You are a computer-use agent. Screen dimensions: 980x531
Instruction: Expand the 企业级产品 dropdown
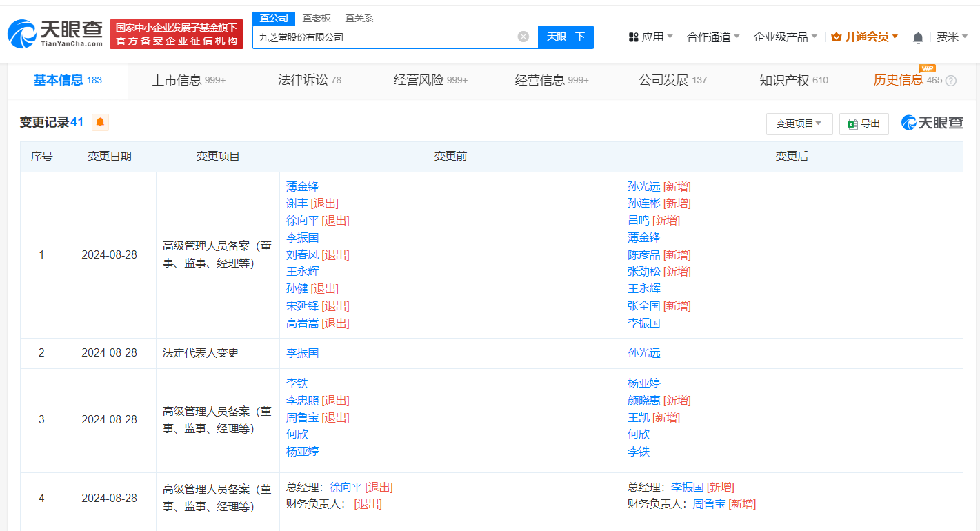point(786,37)
